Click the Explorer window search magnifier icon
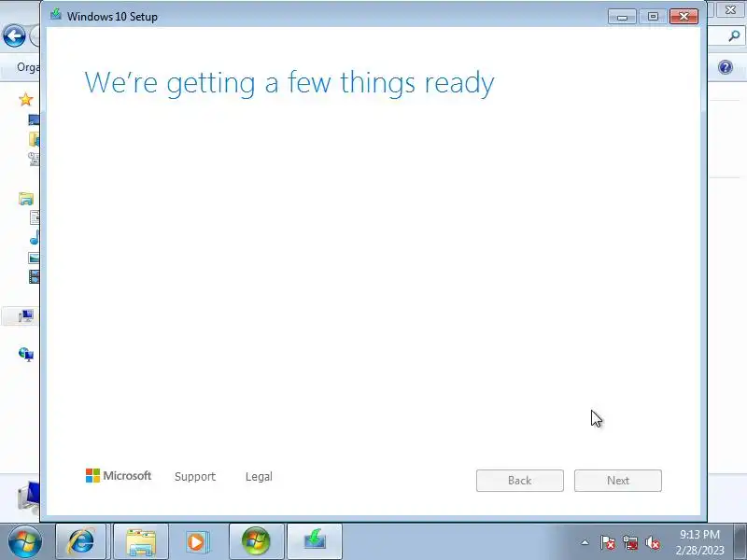 click(734, 35)
